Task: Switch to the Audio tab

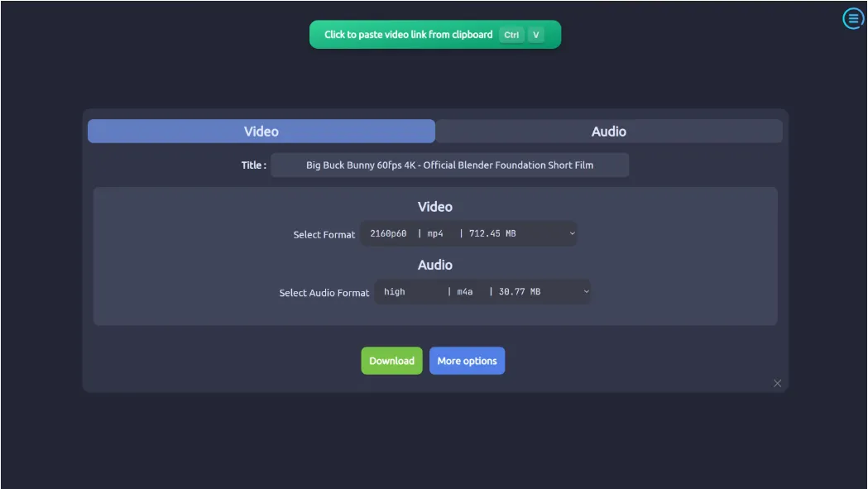Action: click(608, 132)
